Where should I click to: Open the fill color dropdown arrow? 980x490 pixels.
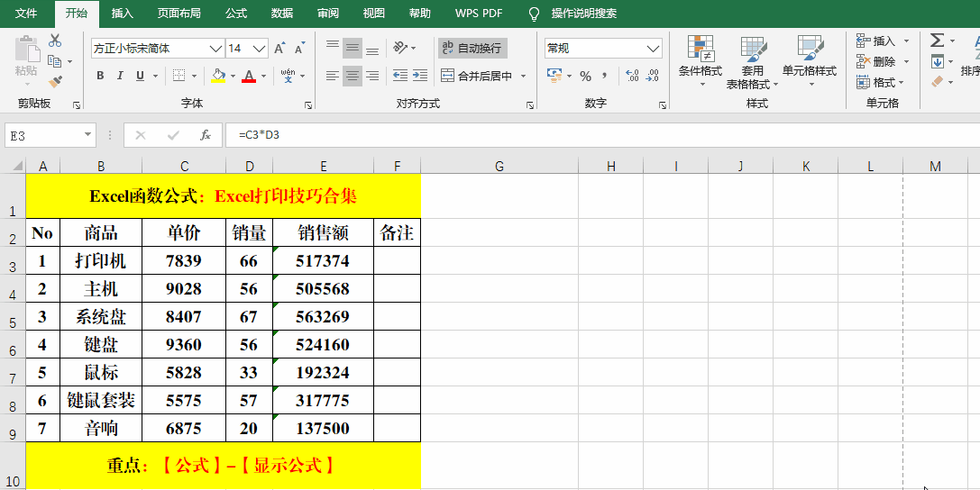pos(234,77)
